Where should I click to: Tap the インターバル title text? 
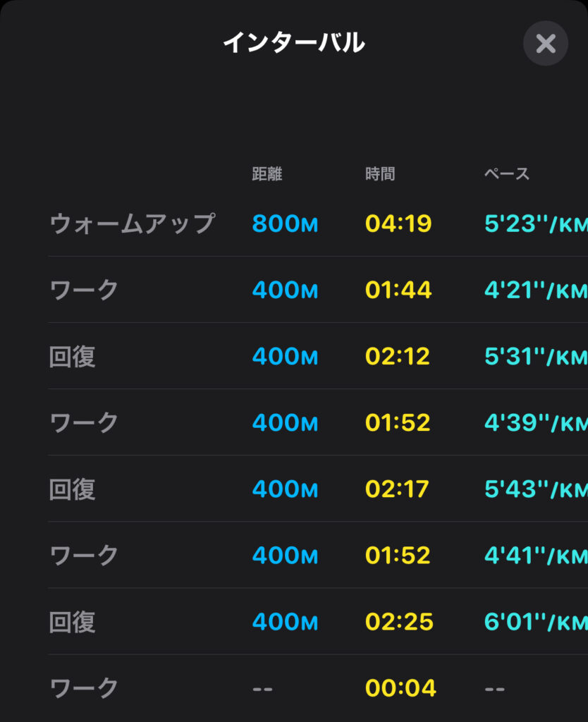[x=293, y=44]
